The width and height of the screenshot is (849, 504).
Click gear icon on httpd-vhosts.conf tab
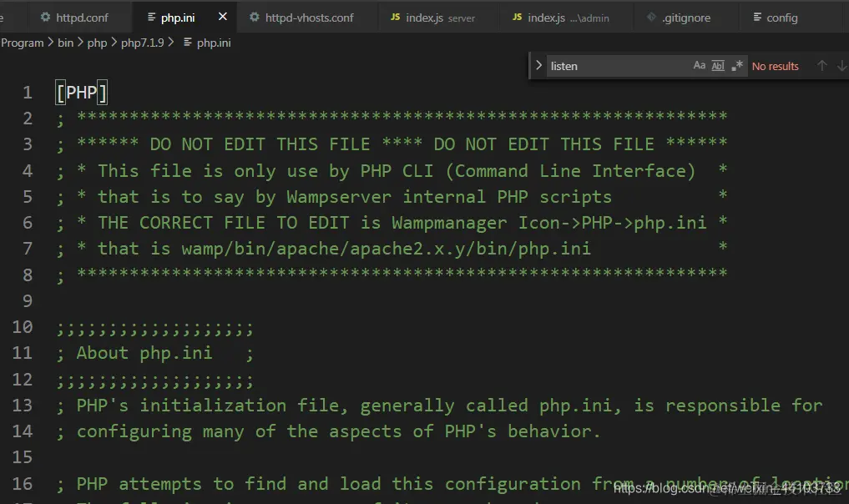(254, 17)
